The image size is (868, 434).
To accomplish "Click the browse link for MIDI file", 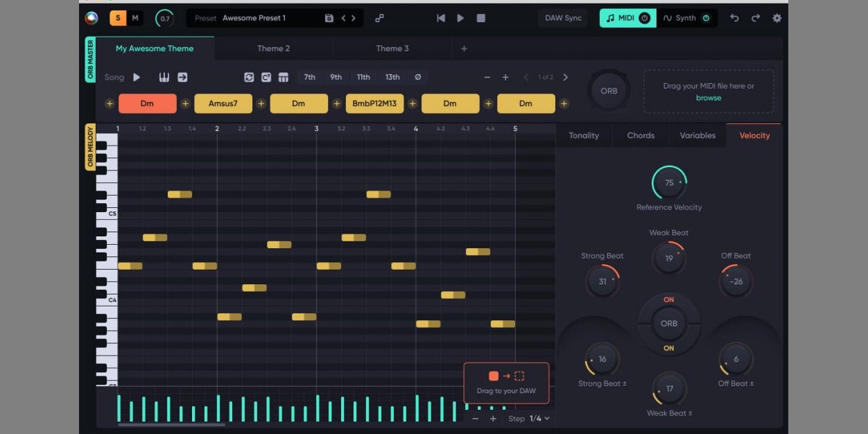I will pos(708,98).
